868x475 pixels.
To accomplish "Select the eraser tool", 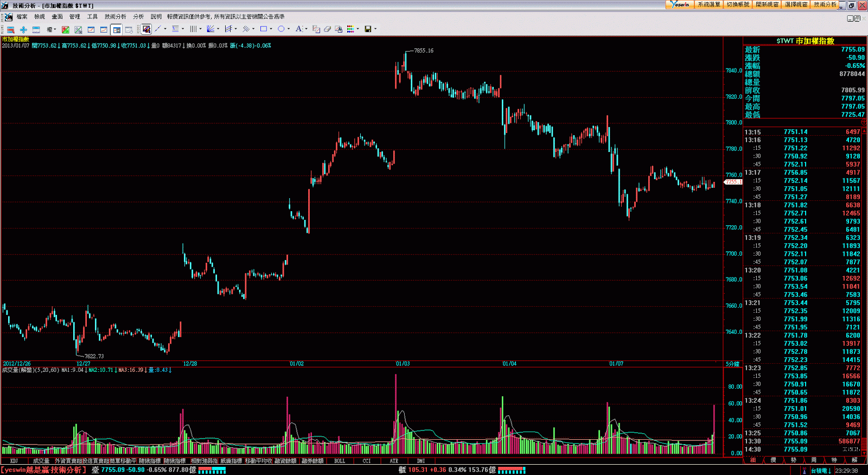I will (327, 29).
